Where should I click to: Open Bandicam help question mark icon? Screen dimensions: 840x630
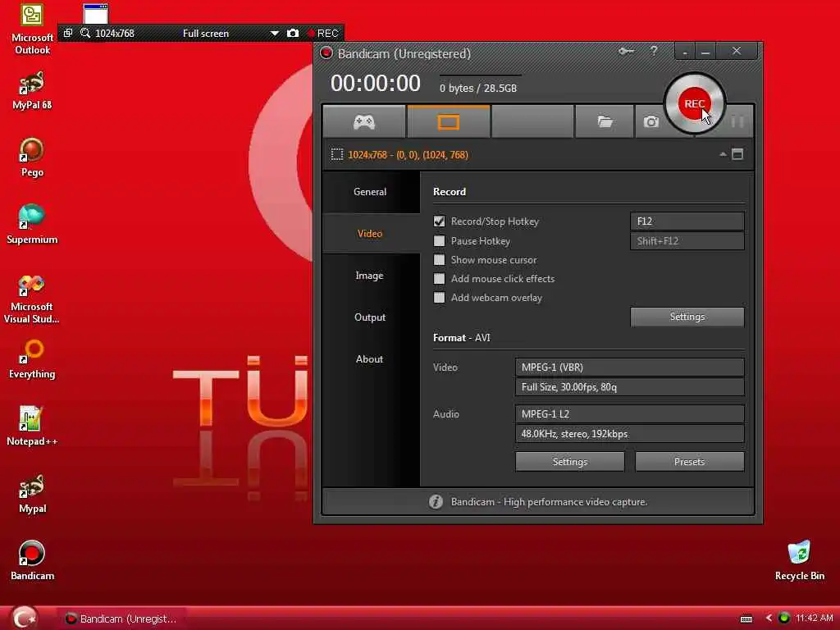[654, 52]
